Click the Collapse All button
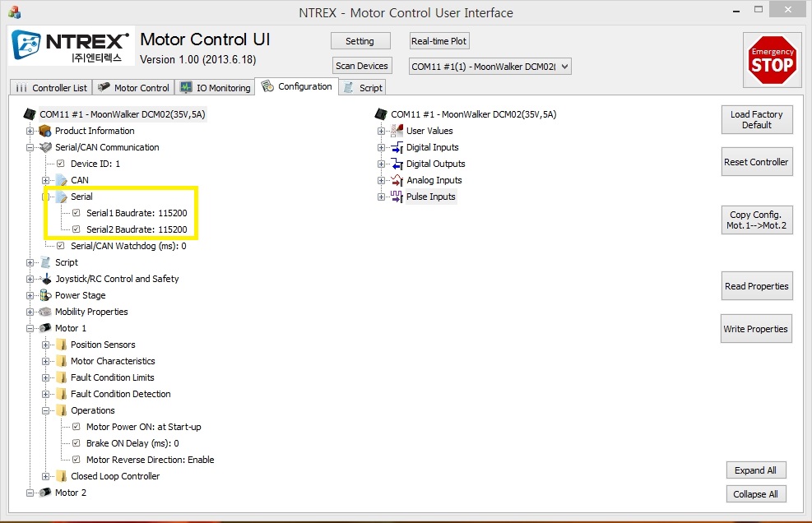Image resolution: width=812 pixels, height=523 pixels. [756, 494]
